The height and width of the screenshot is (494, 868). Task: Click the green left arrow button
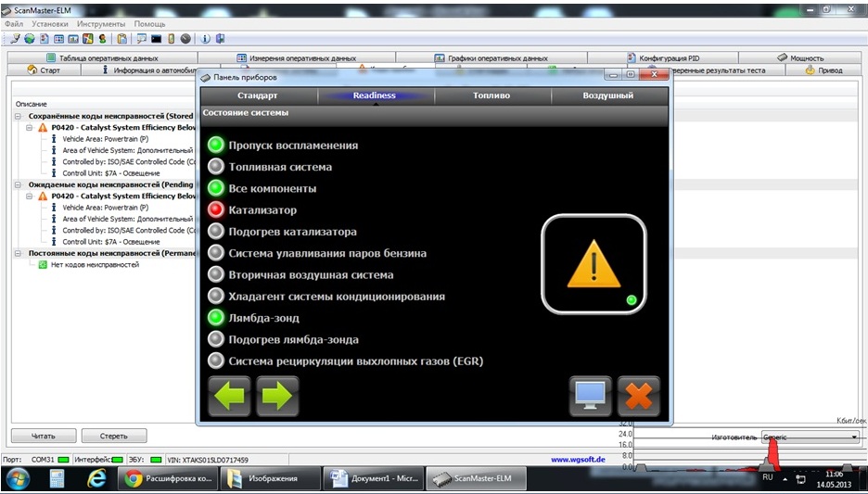tap(229, 396)
